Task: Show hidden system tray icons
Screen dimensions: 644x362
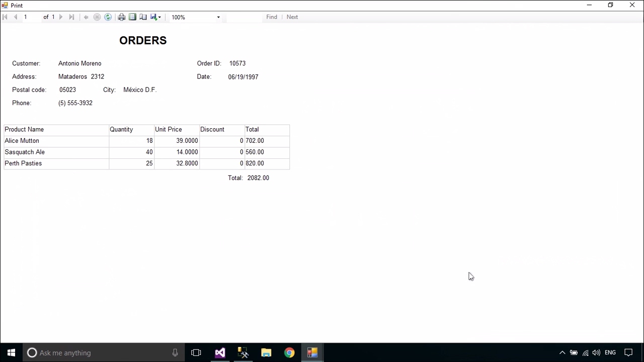Action: click(562, 352)
